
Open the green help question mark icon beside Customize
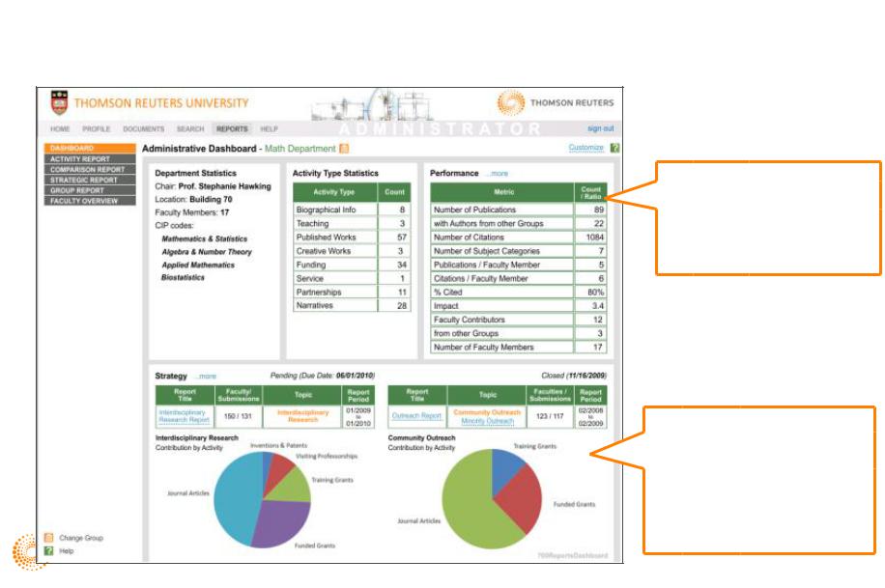[614, 148]
